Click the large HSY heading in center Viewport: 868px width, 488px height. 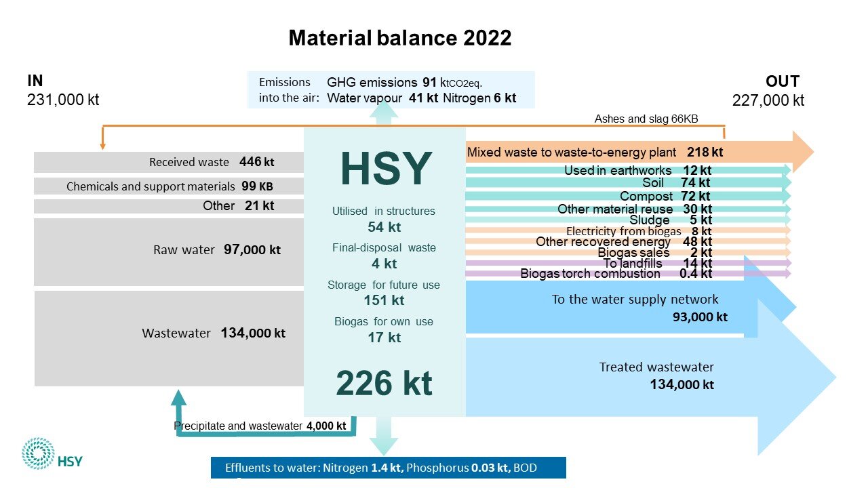point(385,168)
